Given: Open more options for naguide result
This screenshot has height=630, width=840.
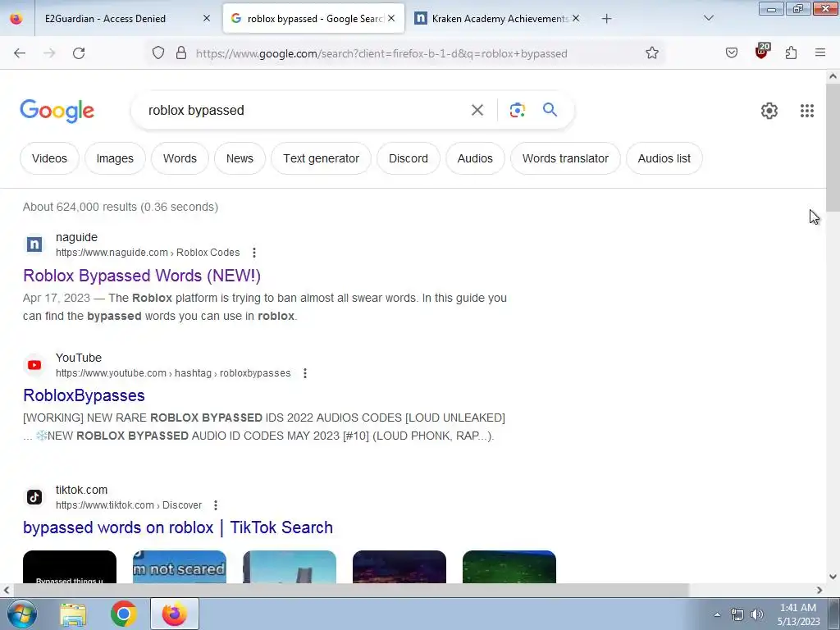Looking at the screenshot, I should (254, 253).
